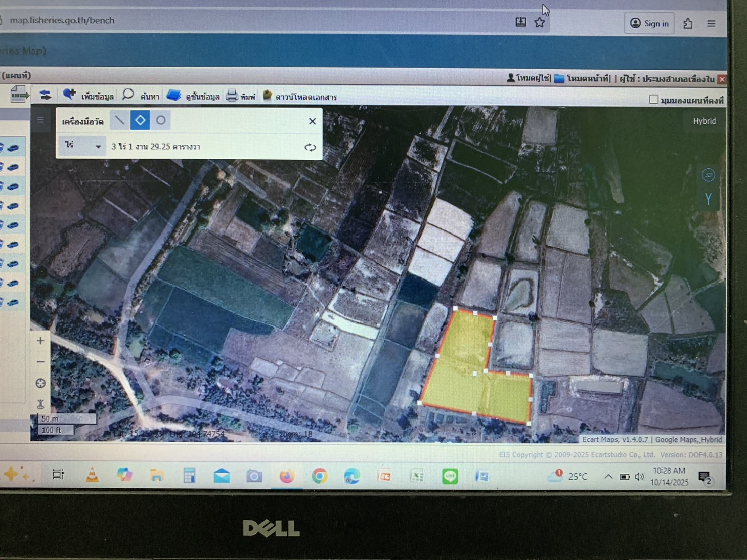Expand the map hamburger menu
The height and width of the screenshot is (560, 747).
[x=40, y=120]
